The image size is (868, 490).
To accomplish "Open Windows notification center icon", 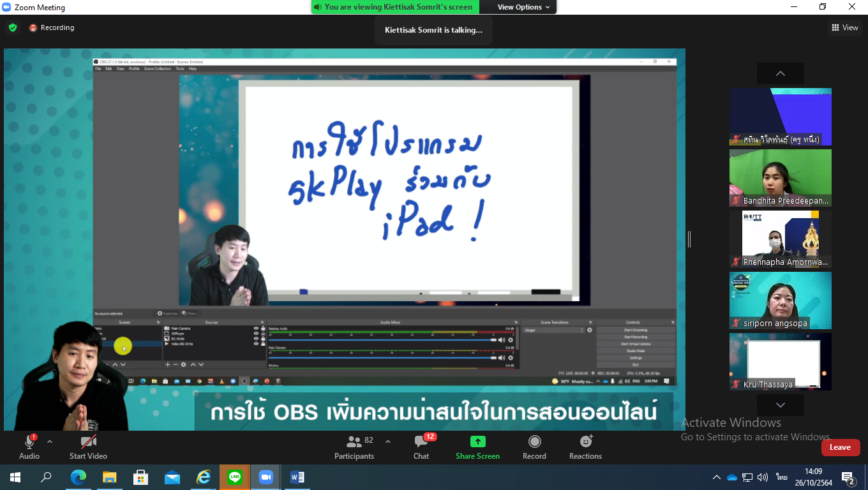I will point(848,477).
